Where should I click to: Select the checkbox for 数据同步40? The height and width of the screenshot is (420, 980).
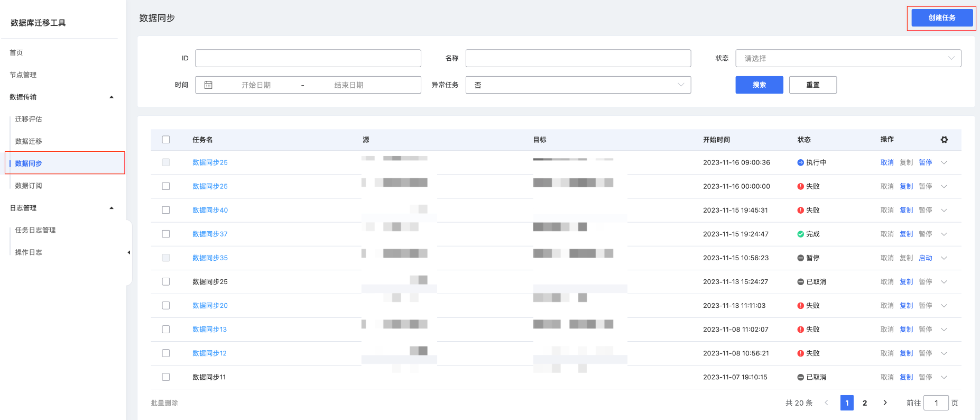pyautogui.click(x=166, y=210)
